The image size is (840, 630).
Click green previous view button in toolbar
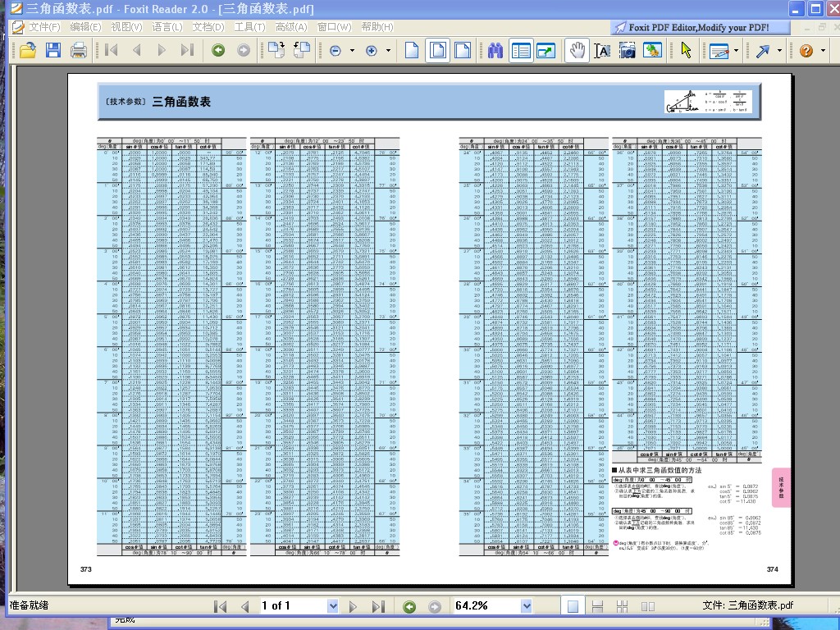[x=218, y=50]
